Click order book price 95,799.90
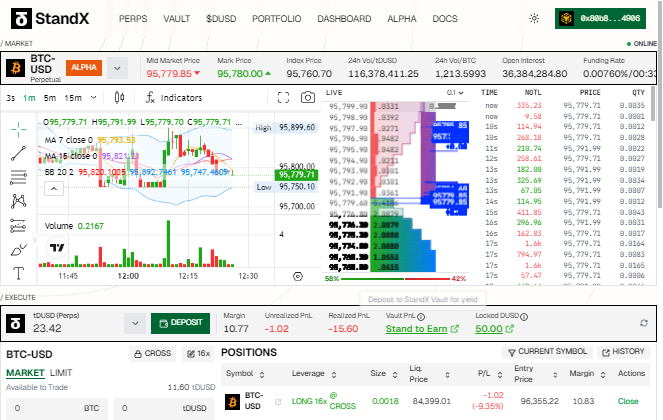The height and width of the screenshot is (420, 663). tap(348, 106)
